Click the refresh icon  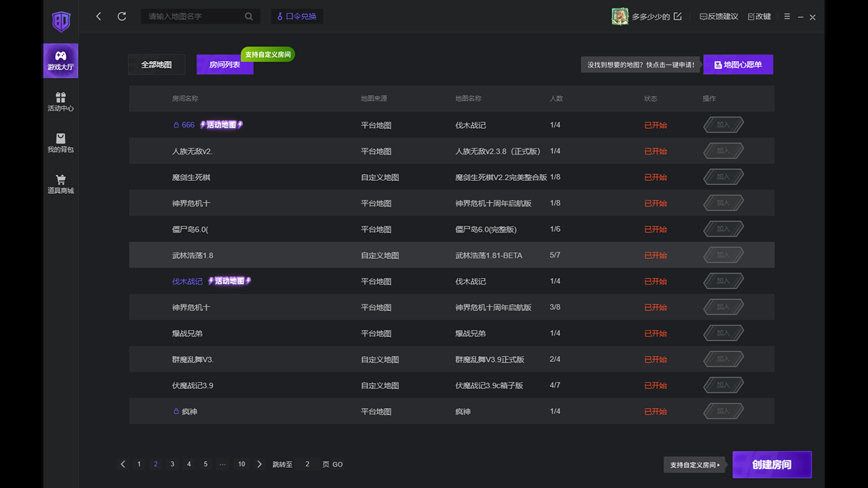click(x=122, y=16)
